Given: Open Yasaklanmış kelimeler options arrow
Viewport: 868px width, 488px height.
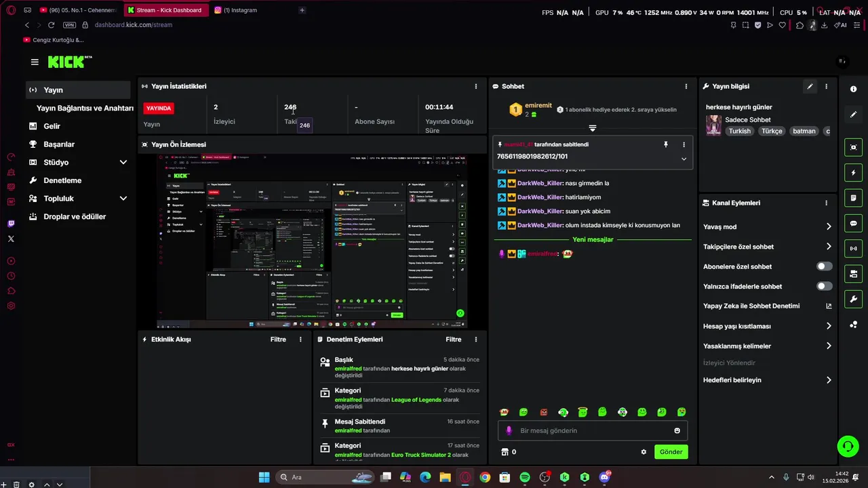Looking at the screenshot, I should (x=829, y=346).
